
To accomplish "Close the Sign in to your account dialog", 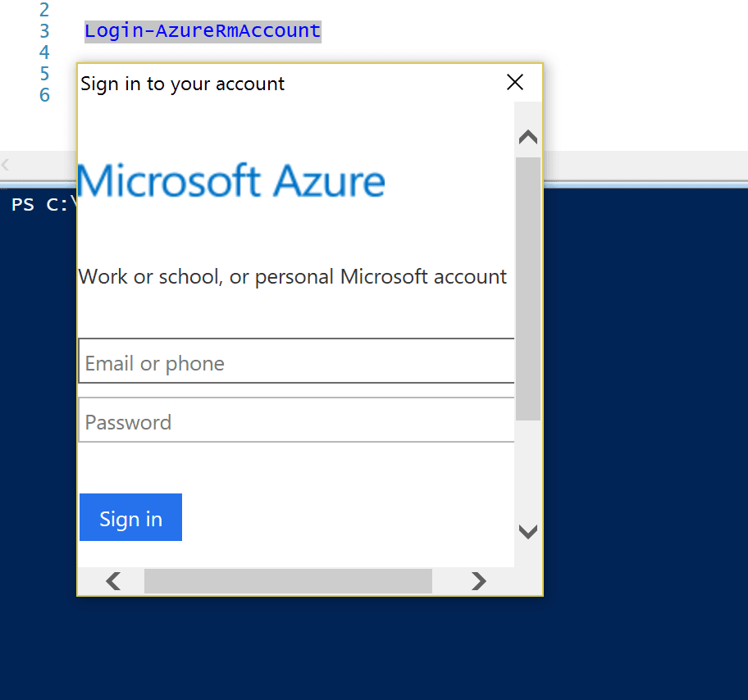I will click(515, 83).
